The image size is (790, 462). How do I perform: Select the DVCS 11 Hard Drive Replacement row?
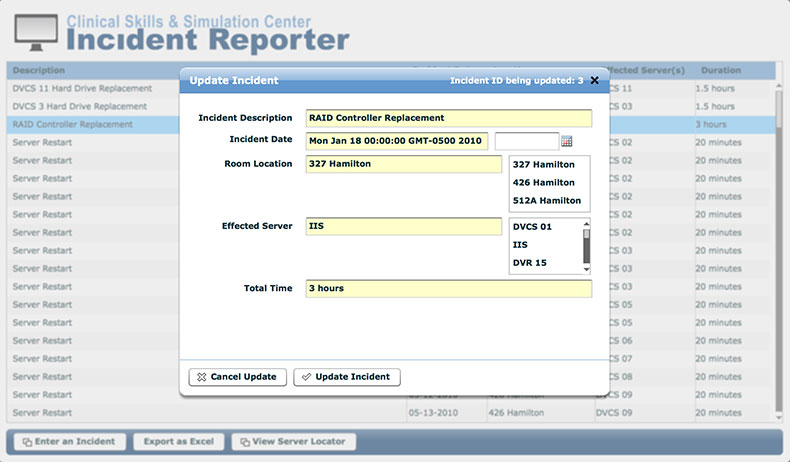93,89
